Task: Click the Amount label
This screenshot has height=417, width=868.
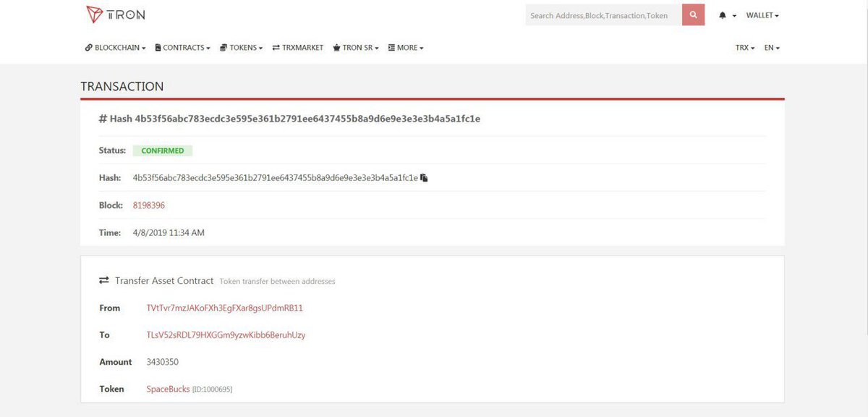Action: [x=116, y=362]
